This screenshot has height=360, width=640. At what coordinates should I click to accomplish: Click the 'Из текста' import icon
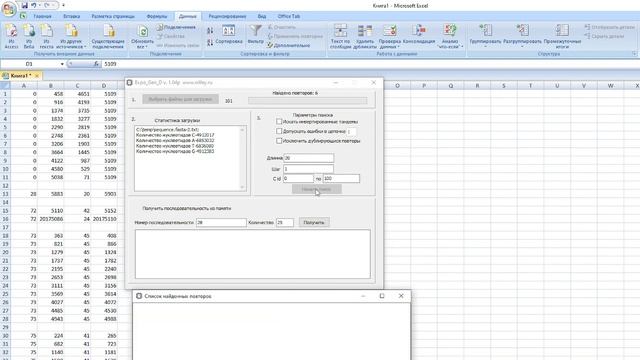(x=46, y=36)
